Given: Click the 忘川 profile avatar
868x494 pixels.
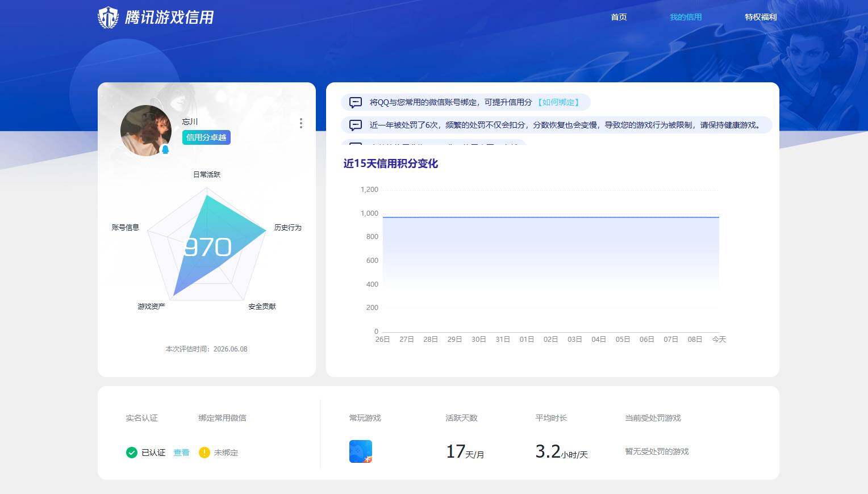Looking at the screenshot, I should pos(146,131).
